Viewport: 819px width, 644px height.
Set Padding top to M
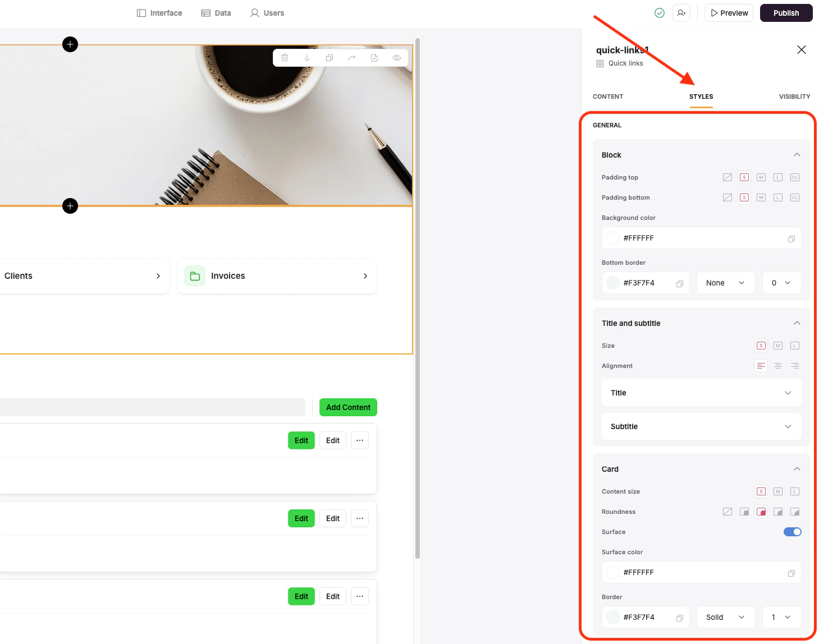point(761,177)
